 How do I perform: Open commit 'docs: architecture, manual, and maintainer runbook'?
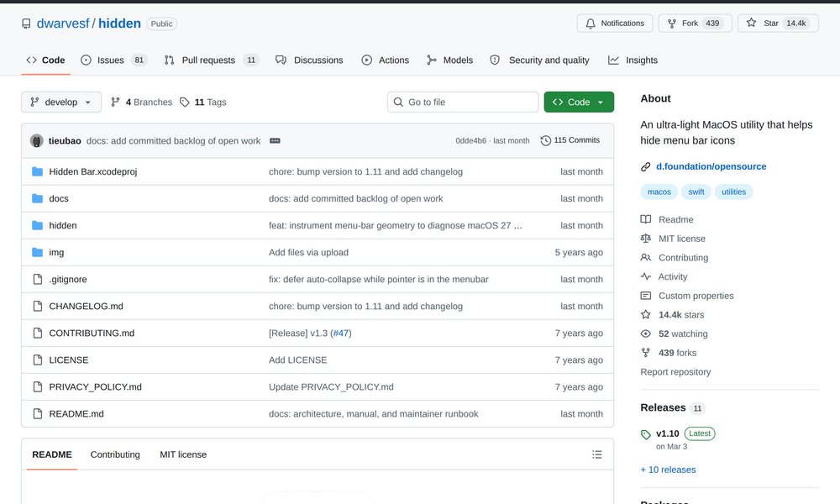pyautogui.click(x=374, y=413)
